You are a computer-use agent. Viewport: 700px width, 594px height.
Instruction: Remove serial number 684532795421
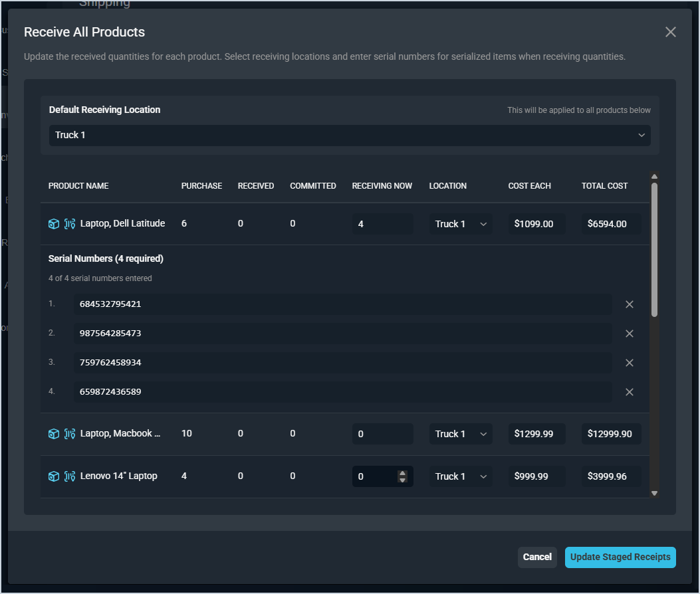629,304
